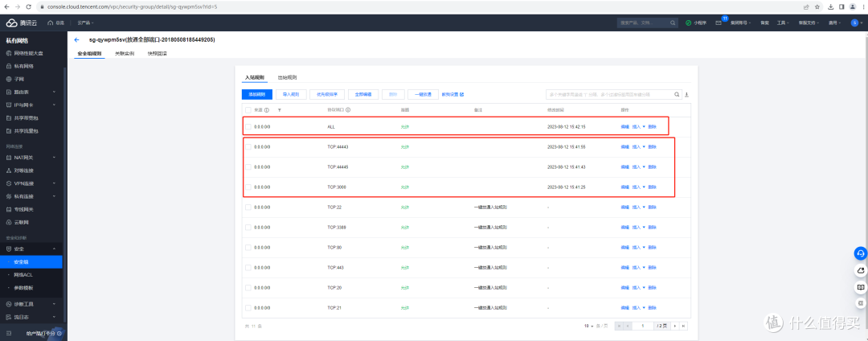Click the search icon in rule filter box
Viewport: 868px width, 341px height.
(677, 95)
